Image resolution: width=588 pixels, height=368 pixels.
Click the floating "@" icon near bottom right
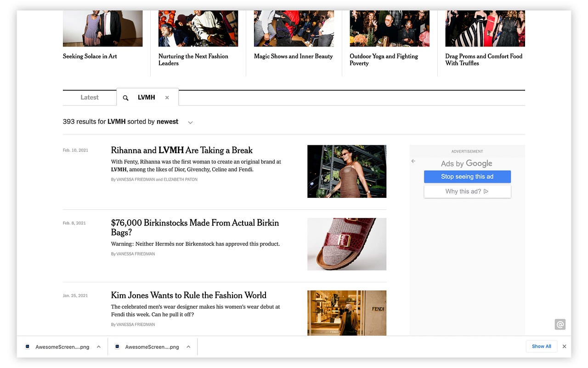[x=560, y=324]
